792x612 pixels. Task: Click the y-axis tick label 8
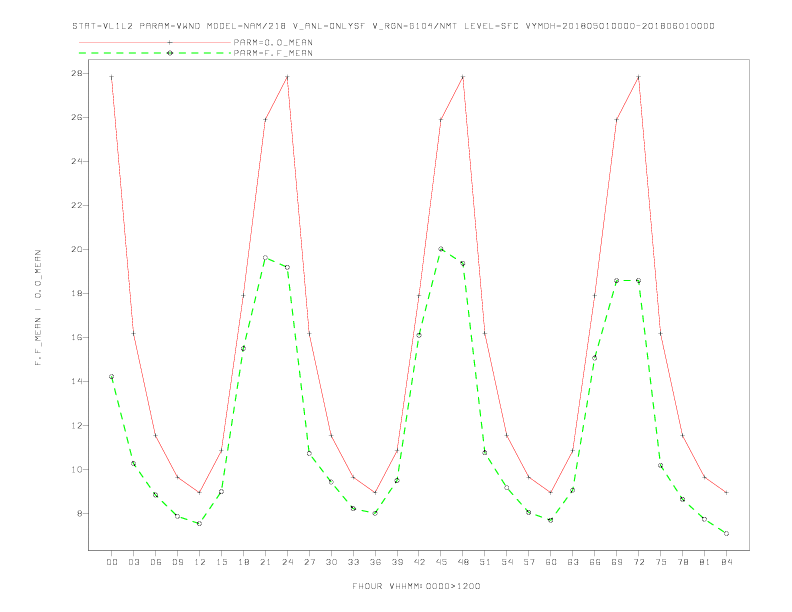click(80, 514)
